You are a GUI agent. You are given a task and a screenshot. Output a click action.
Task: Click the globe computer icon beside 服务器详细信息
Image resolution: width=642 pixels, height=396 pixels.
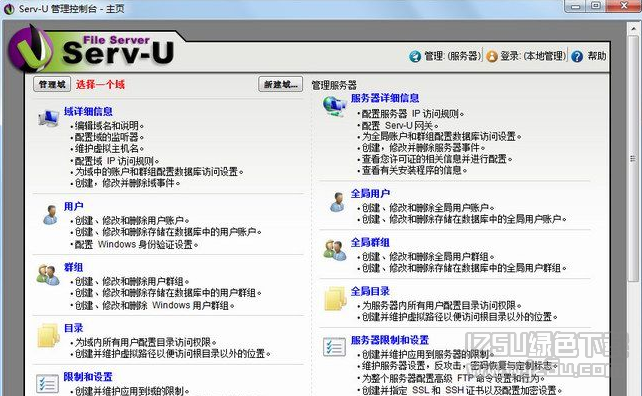(335, 105)
